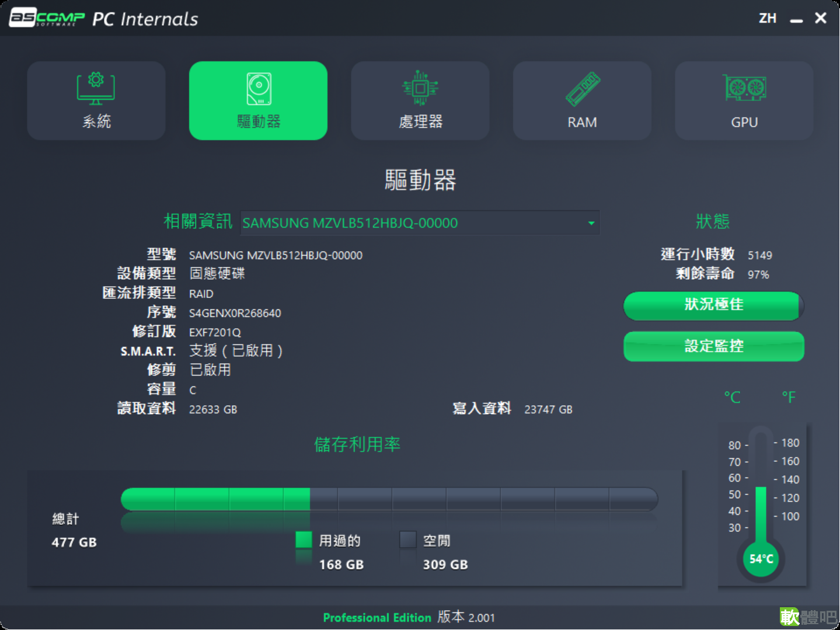840x630 pixels.
Task: Click bus type value RAID
Action: point(201,294)
